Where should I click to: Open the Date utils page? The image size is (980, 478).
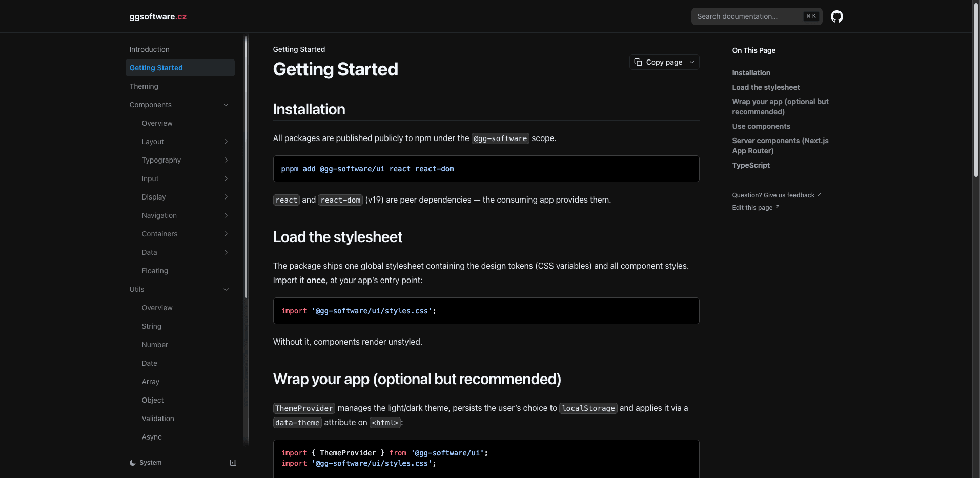(186, 363)
